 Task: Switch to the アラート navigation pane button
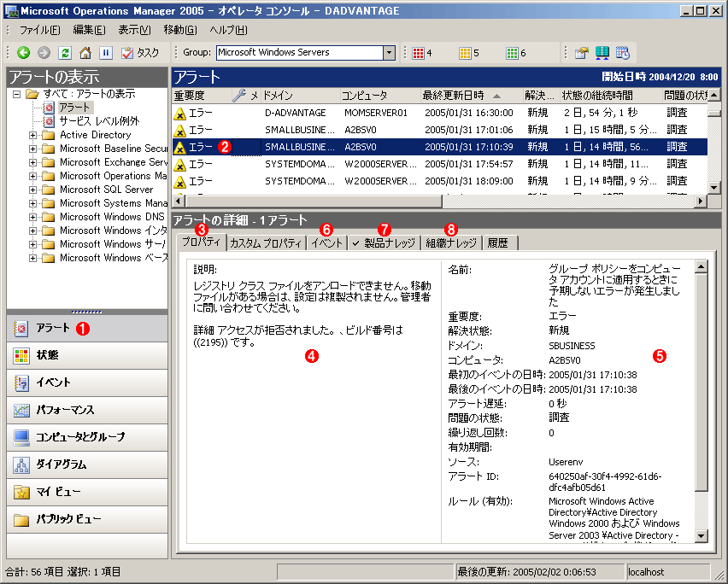coord(87,329)
